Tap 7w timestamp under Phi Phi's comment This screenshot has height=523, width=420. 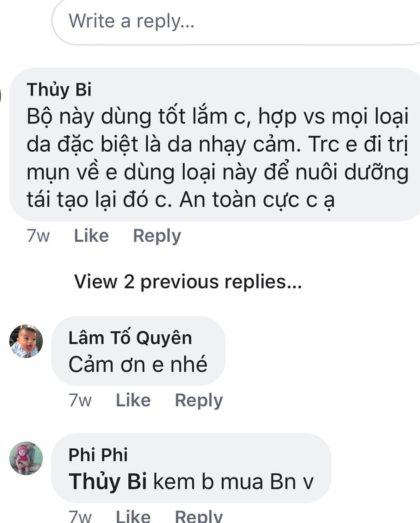(80, 516)
